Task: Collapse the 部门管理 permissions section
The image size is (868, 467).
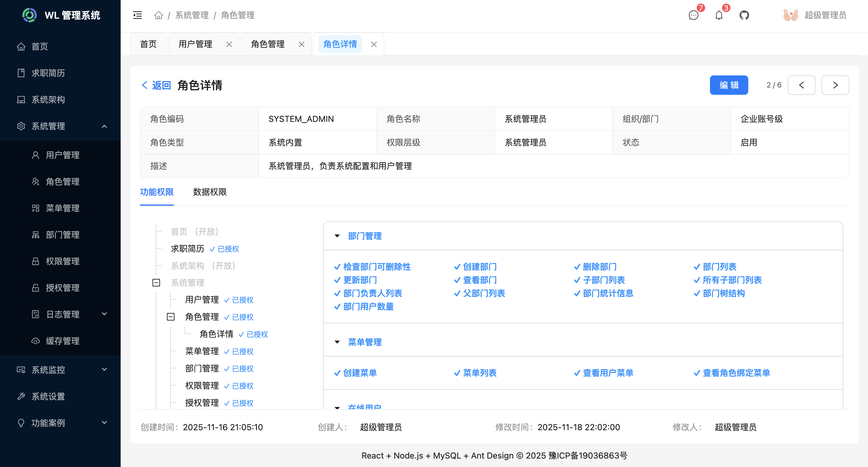Action: pos(337,236)
